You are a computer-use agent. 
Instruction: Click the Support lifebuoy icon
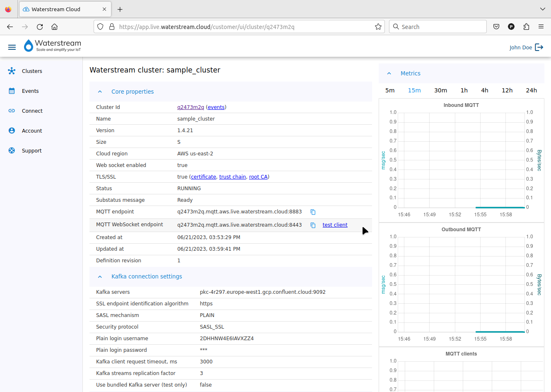pos(12,150)
